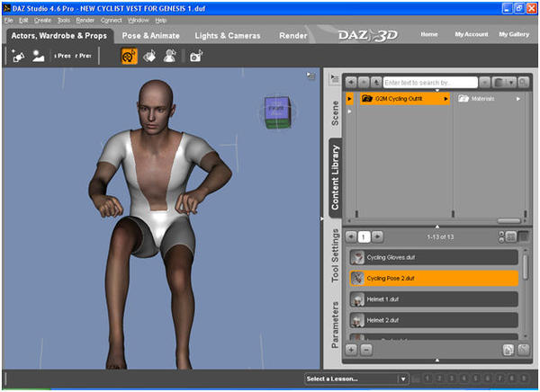Open the Content Library pane options icon

pos(335,78)
